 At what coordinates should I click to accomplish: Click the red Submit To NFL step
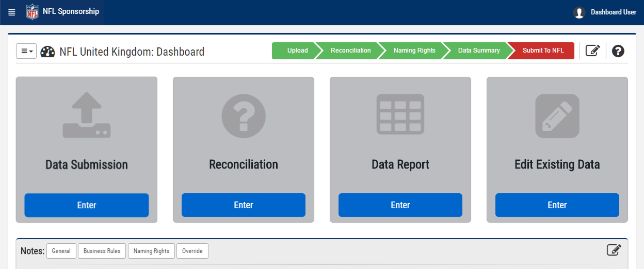[x=543, y=51]
